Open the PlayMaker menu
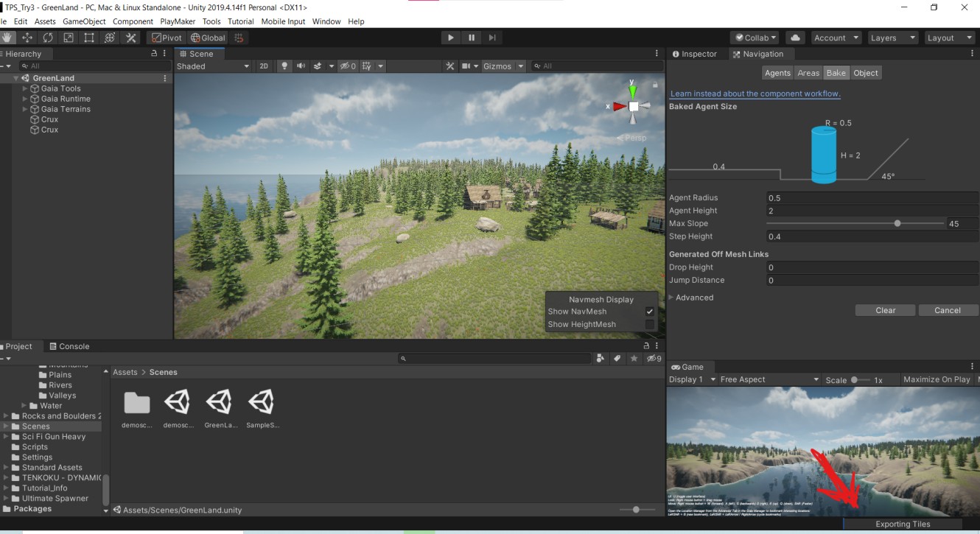 click(x=178, y=21)
